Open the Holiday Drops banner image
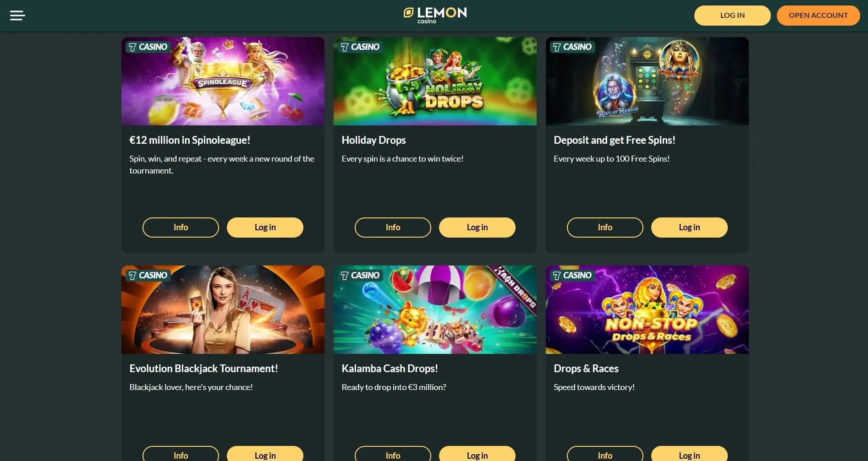Screen dimensions: 868x461 (x=435, y=81)
